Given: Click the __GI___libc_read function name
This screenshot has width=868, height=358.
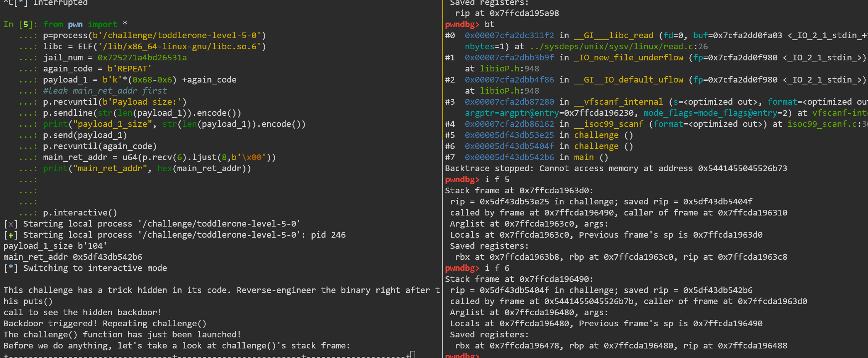Looking at the screenshot, I should pos(614,36).
